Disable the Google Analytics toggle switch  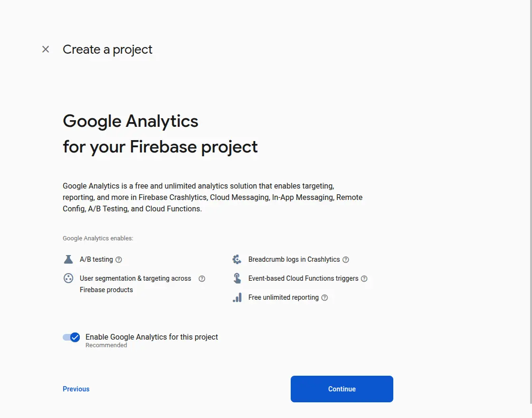click(x=71, y=337)
